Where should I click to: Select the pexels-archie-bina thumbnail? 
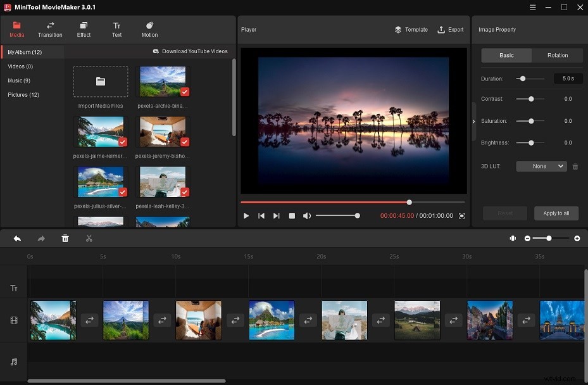pyautogui.click(x=163, y=81)
